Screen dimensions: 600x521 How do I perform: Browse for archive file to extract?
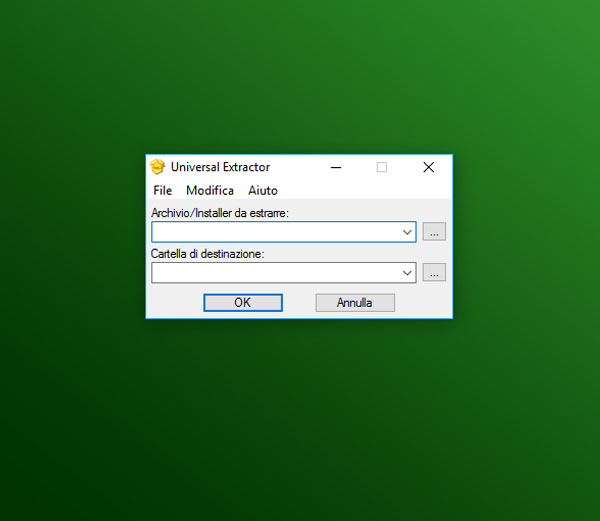click(x=434, y=232)
